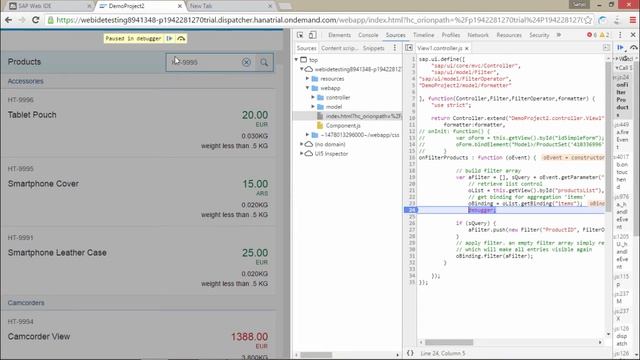Expand the model folder
Image resolution: width=640 pixels, height=360 pixels.
313,107
